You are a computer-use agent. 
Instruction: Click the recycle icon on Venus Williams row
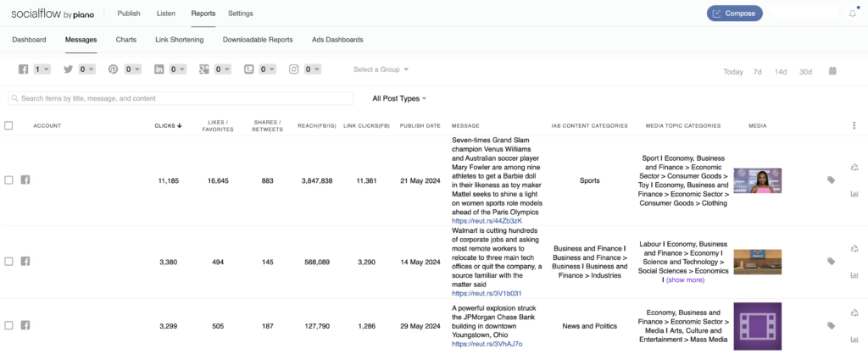[854, 167]
